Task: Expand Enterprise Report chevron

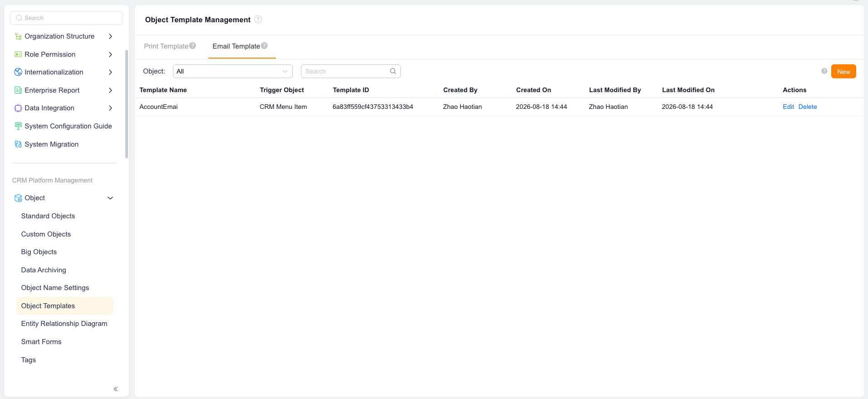Action: coord(110,90)
